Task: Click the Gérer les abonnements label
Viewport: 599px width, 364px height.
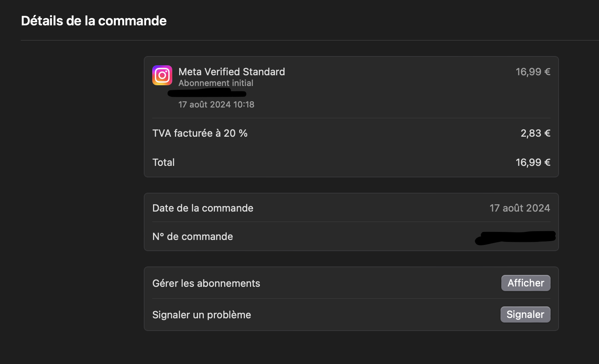Action: (206, 283)
